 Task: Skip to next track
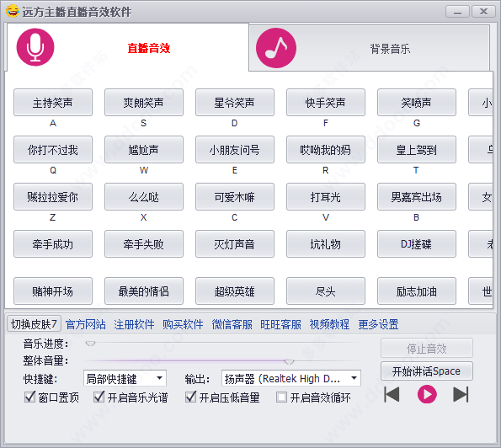[461, 394]
